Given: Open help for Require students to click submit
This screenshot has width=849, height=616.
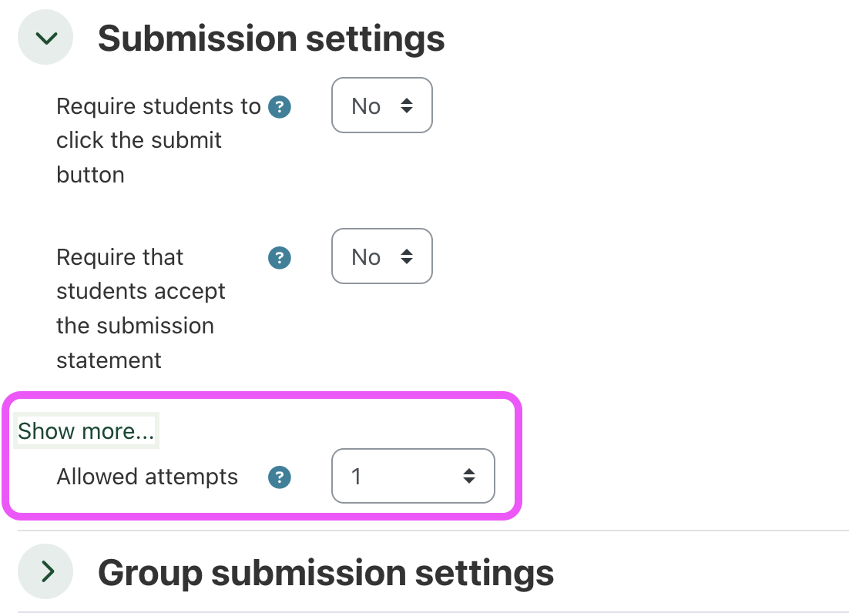Looking at the screenshot, I should (x=279, y=107).
